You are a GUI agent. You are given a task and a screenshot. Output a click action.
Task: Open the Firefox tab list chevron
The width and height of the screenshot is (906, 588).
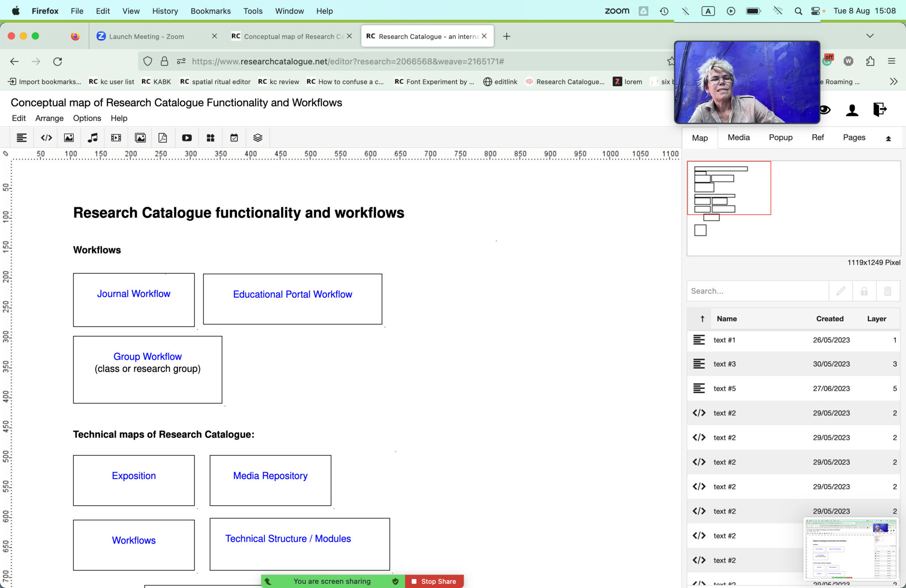click(870, 36)
